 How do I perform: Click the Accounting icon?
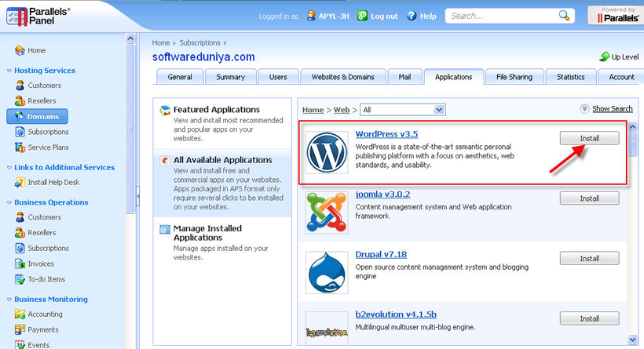click(20, 314)
